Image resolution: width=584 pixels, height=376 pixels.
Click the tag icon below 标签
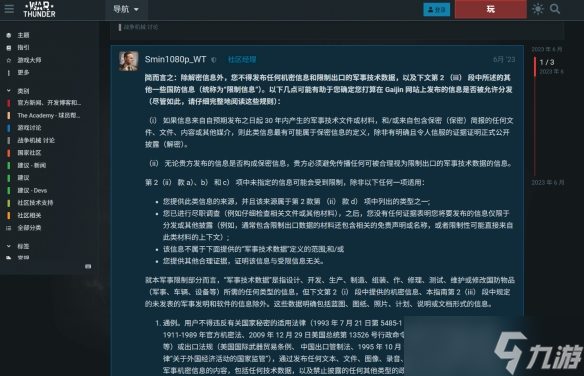pyautogui.click(x=9, y=257)
